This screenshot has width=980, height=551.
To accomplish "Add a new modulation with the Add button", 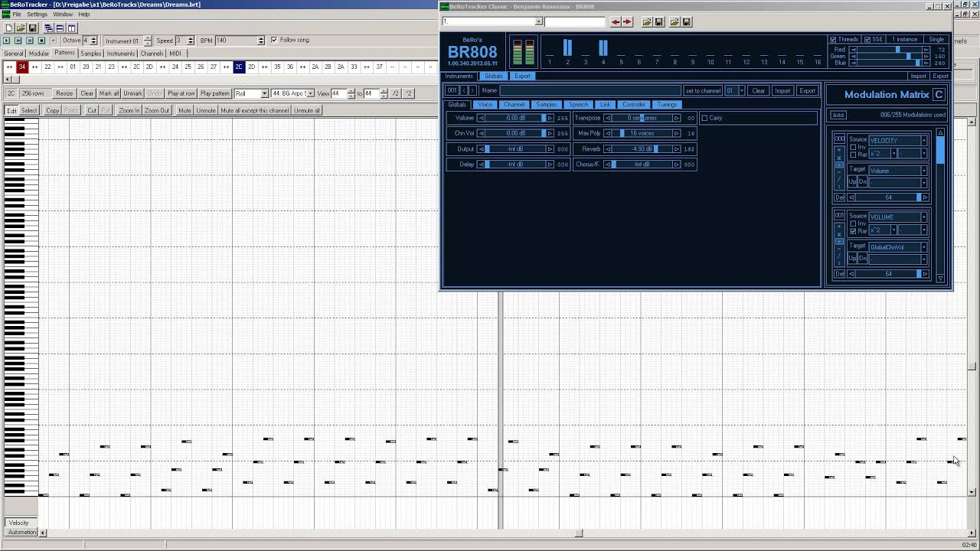I will (838, 115).
